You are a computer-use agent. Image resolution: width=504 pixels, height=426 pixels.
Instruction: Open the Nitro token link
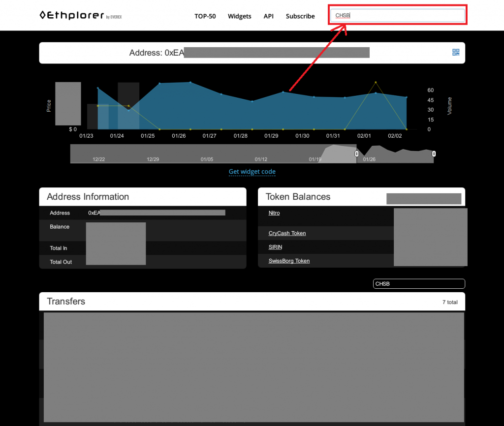click(x=274, y=213)
